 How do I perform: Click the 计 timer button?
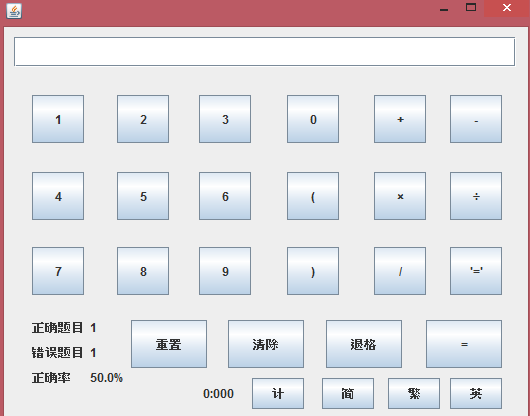(x=278, y=393)
